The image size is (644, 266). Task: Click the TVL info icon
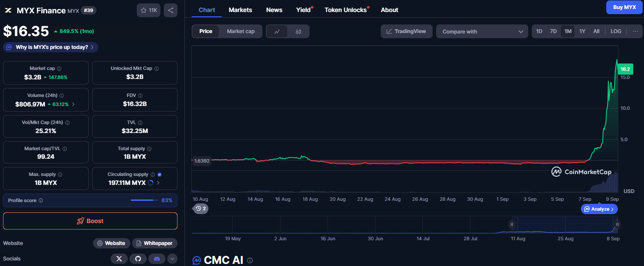point(140,123)
